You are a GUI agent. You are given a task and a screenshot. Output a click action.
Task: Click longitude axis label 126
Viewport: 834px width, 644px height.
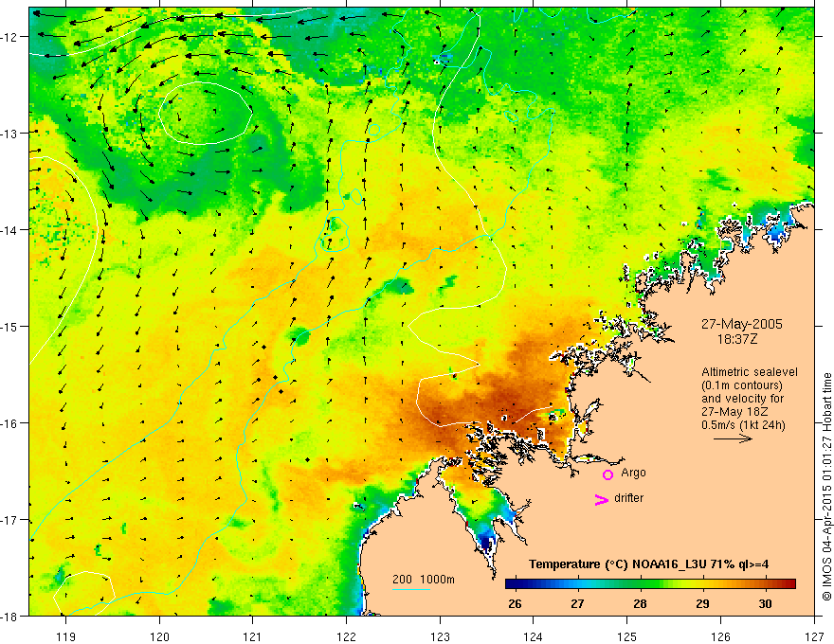pos(720,636)
